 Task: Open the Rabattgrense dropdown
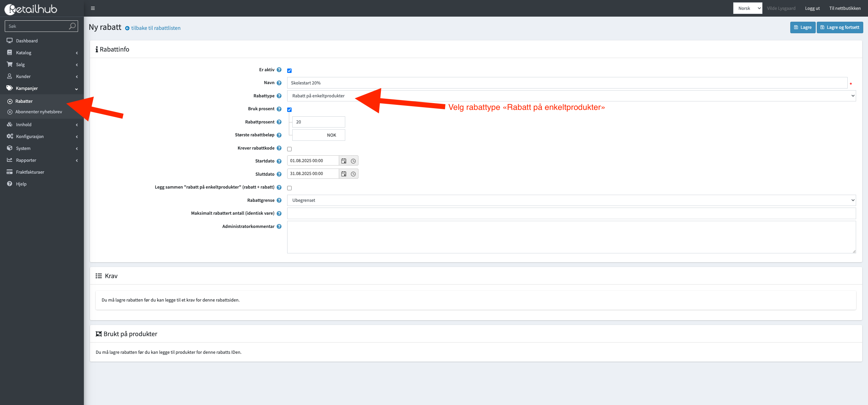(571, 200)
